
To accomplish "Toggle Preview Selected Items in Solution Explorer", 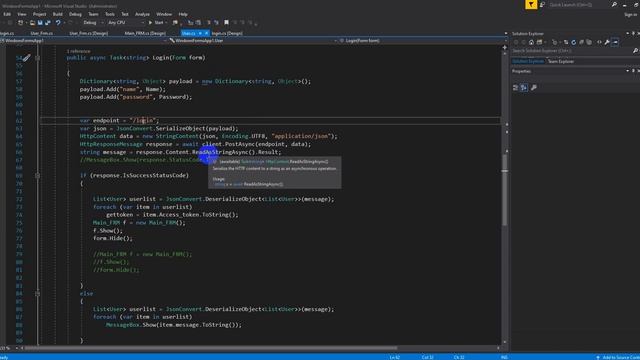I will pos(615,42).
